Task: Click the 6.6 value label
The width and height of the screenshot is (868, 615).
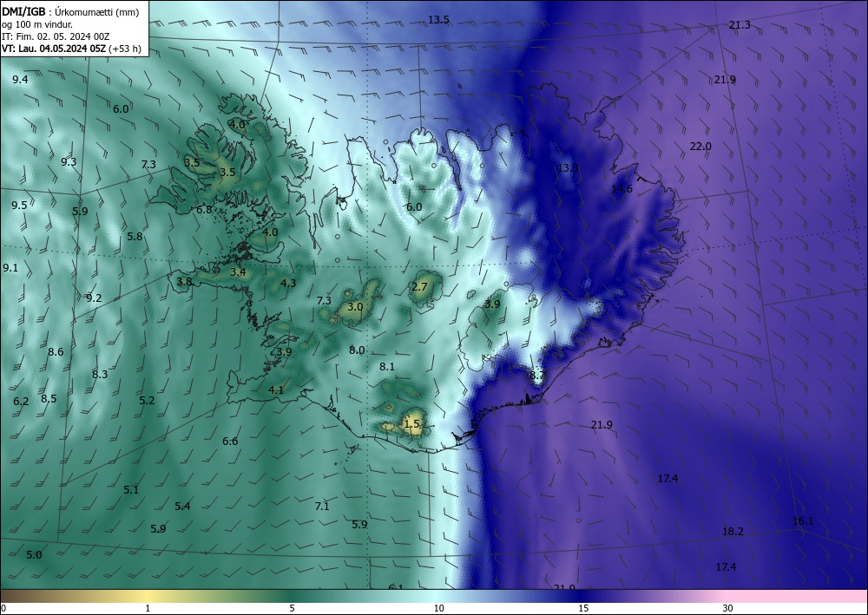Action: [x=230, y=442]
